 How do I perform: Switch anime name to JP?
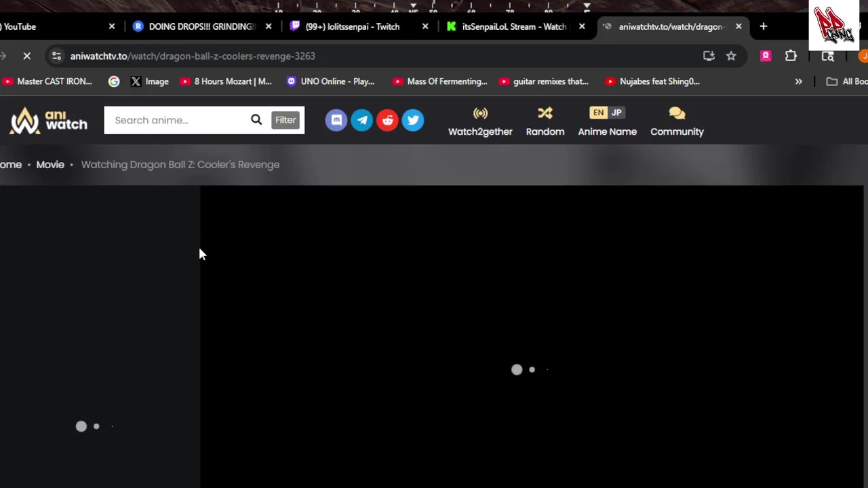[616, 113]
